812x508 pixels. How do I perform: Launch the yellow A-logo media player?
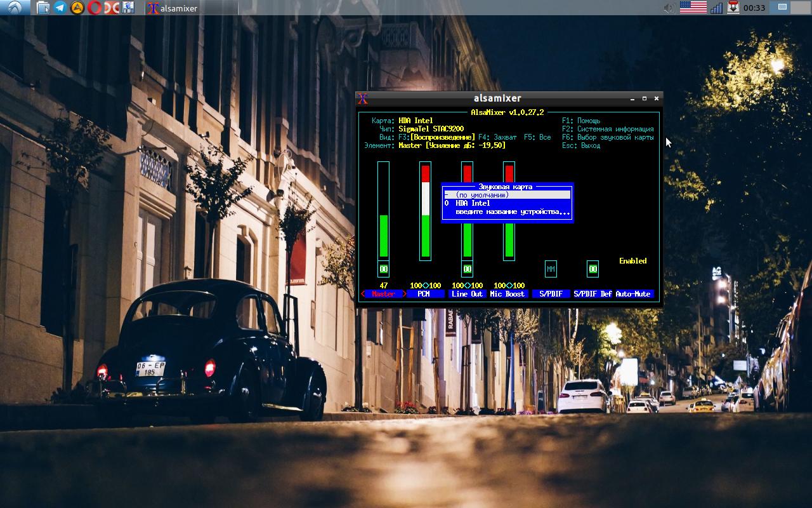tap(77, 8)
